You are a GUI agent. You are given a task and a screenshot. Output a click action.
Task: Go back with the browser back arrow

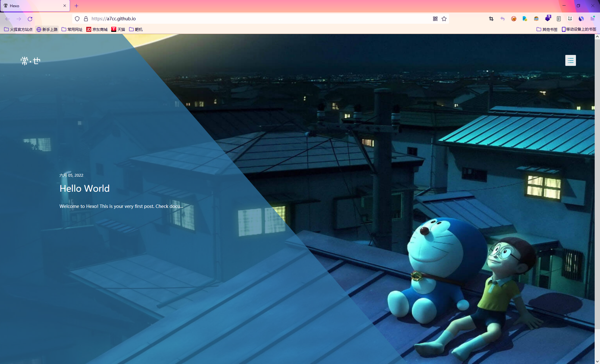[x=7, y=19]
